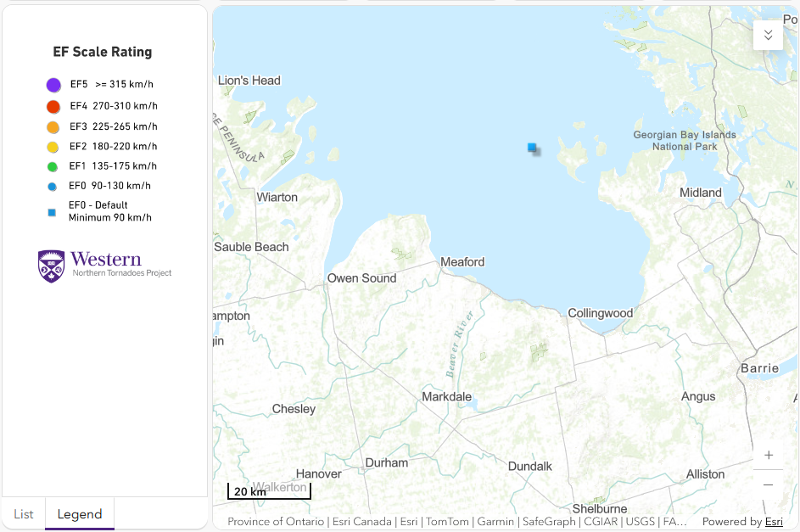This screenshot has width=800, height=532.
Task: Click the 'EF0 - Default Minimum 90 km/h' text
Action: coord(110,211)
